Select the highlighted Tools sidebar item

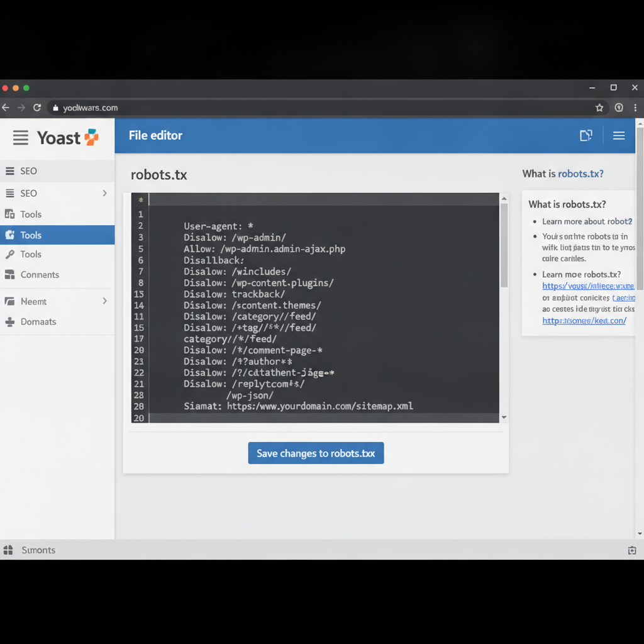coord(57,235)
